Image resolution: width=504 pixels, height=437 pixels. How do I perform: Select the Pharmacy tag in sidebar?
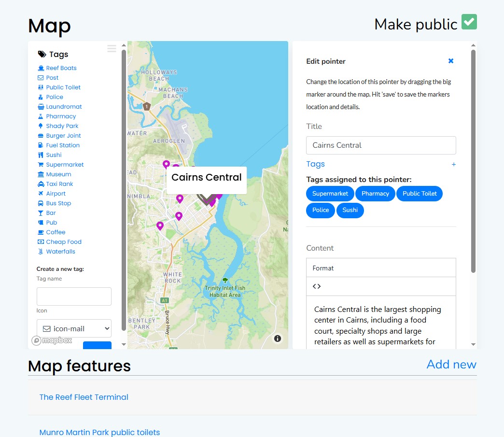click(x=61, y=116)
